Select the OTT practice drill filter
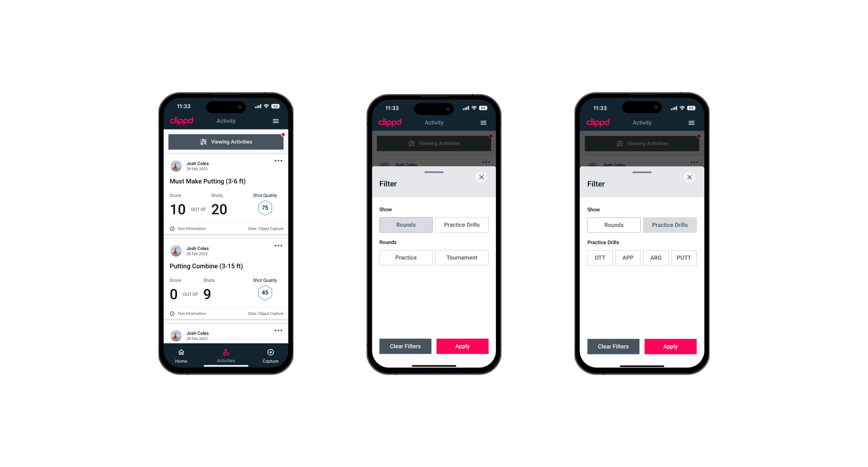This screenshot has height=467, width=868. pyautogui.click(x=601, y=258)
